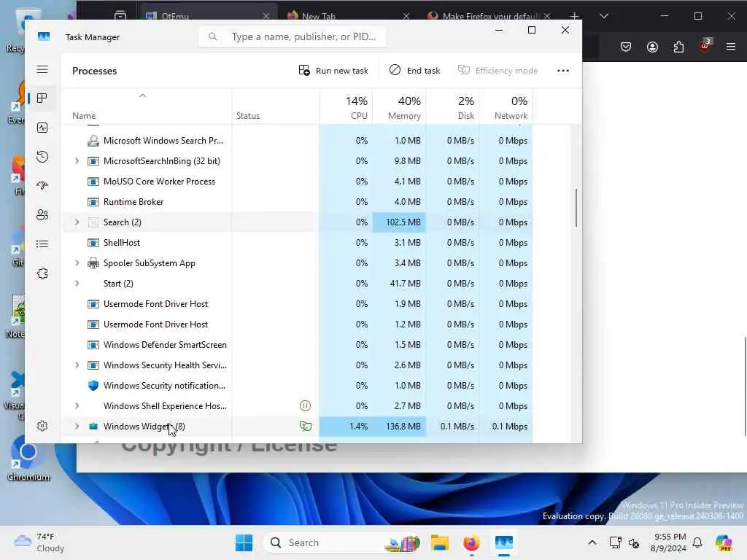The height and width of the screenshot is (560, 747).
Task: Open Firefox list all tabs chevron
Action: click(604, 16)
